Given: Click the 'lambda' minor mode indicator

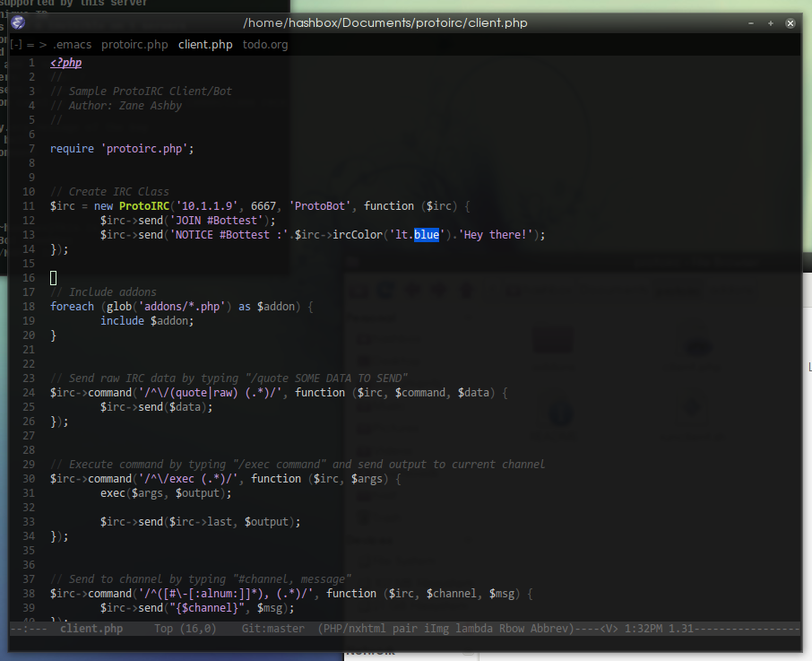Looking at the screenshot, I should pyautogui.click(x=474, y=629).
